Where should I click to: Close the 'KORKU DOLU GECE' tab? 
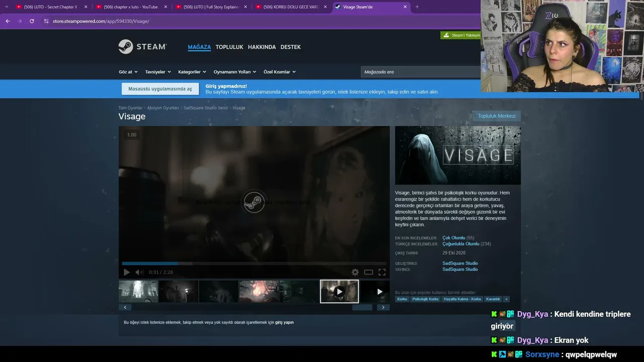point(325,7)
